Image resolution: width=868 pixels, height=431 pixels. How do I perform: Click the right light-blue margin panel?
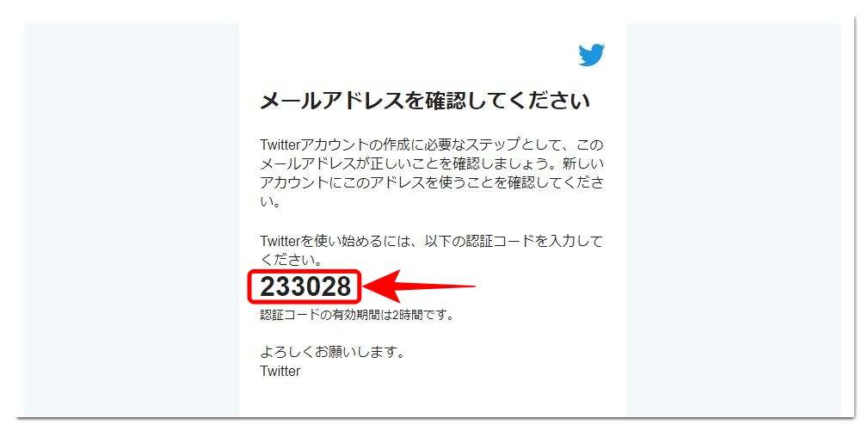(x=734, y=220)
